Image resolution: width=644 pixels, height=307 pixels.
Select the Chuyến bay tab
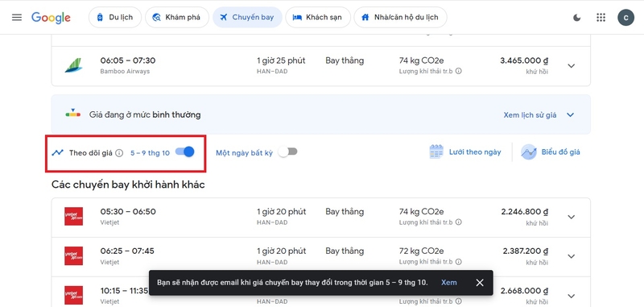(x=247, y=17)
